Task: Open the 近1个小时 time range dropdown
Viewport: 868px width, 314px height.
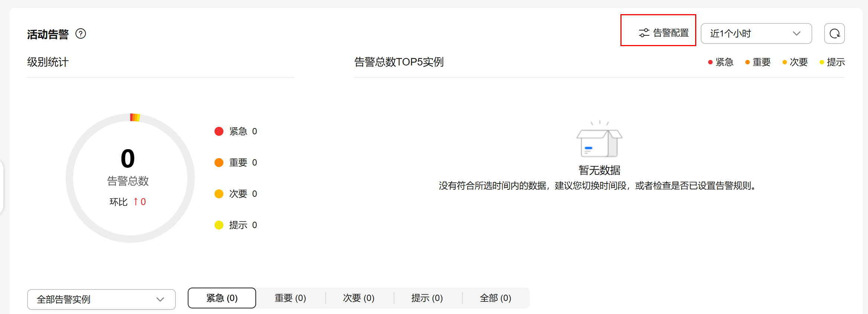Action: (756, 33)
